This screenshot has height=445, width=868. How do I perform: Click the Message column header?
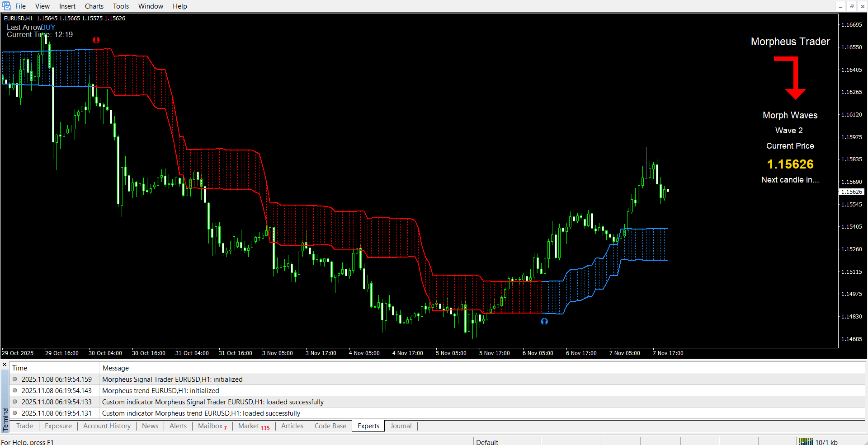pos(116,368)
